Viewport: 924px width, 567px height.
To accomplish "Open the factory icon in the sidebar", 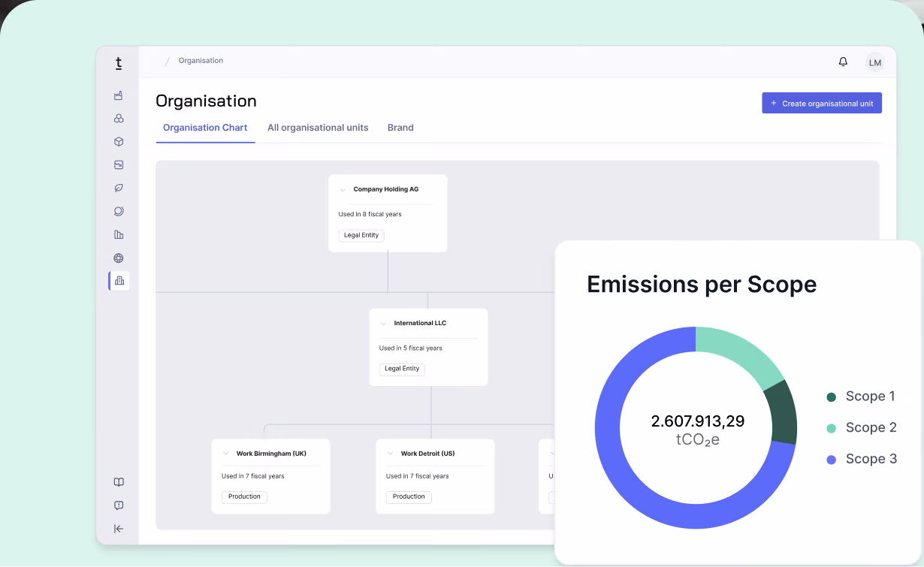I will [x=119, y=95].
